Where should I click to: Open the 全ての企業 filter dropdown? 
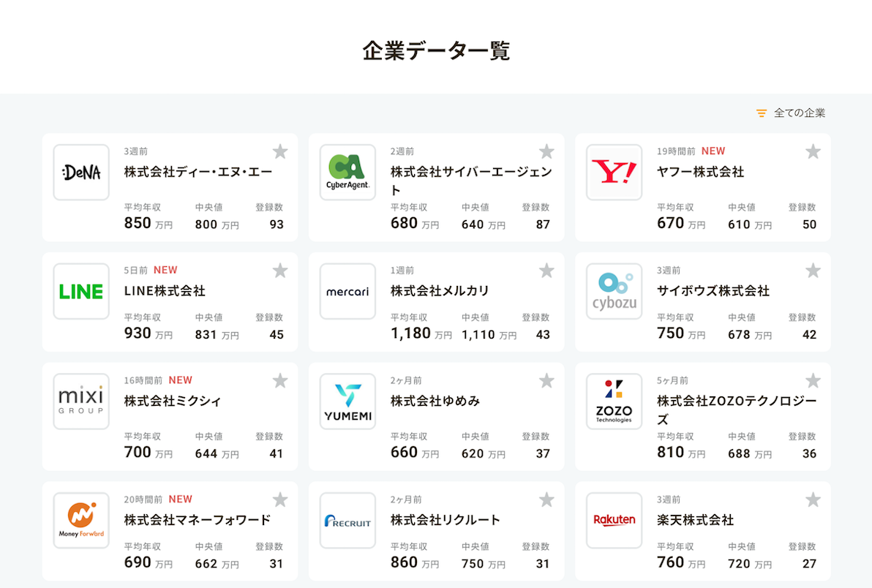pos(799,113)
